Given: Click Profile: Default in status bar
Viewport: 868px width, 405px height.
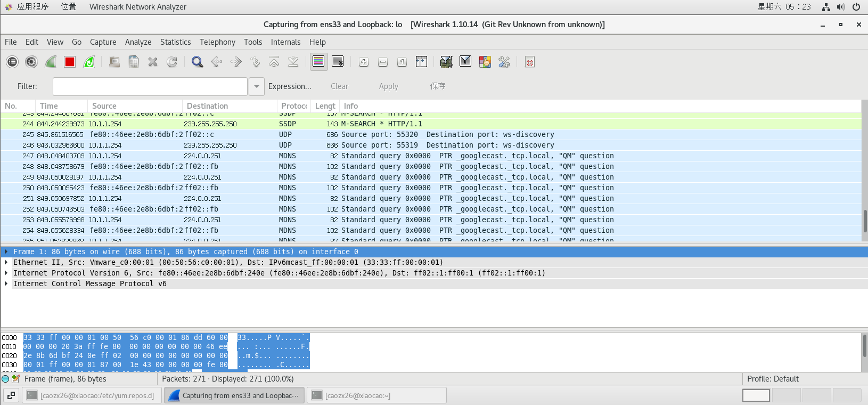Looking at the screenshot, I should point(773,379).
